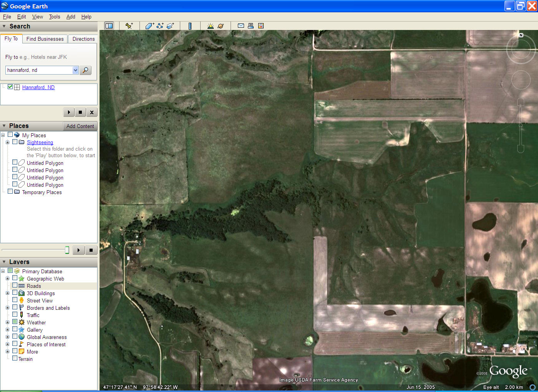Open the Help menu
The height and width of the screenshot is (392, 538).
(86, 17)
